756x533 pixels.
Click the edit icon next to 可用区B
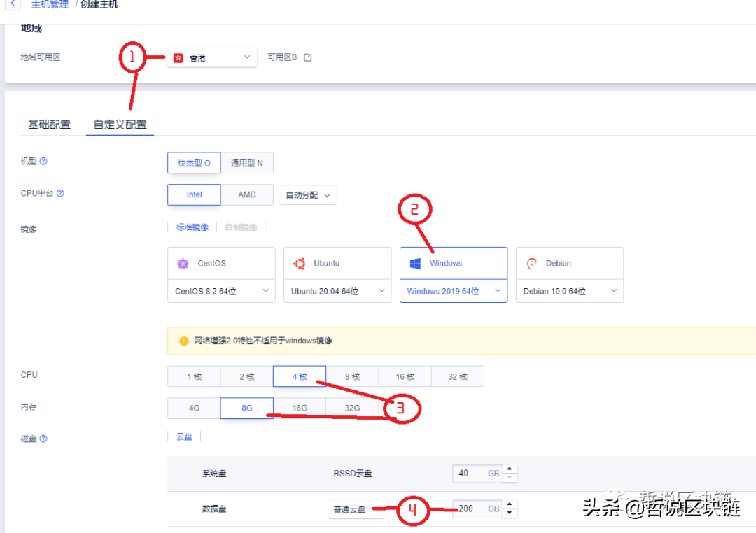pos(307,57)
